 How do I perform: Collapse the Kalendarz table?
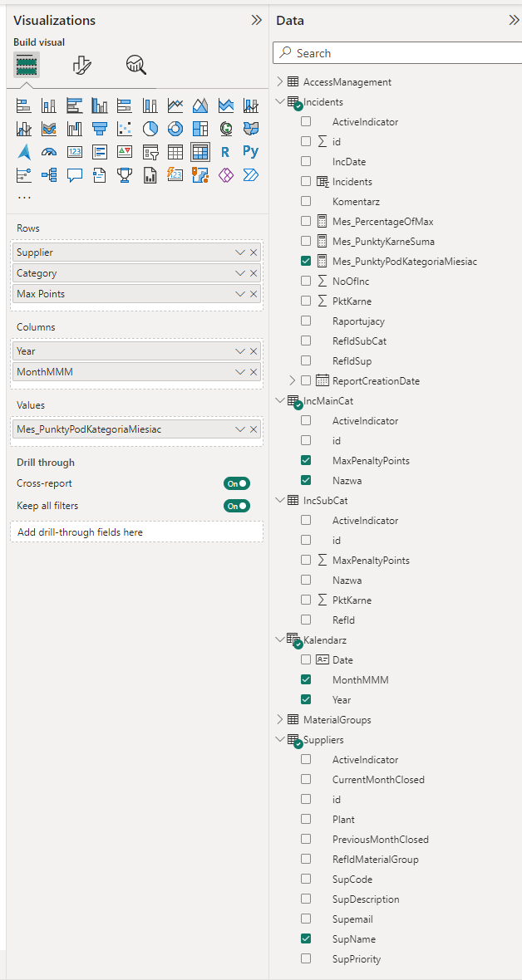pyautogui.click(x=279, y=640)
